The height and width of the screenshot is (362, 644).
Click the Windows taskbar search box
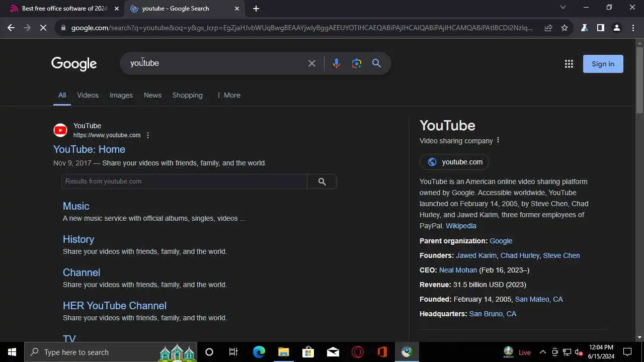(x=111, y=352)
